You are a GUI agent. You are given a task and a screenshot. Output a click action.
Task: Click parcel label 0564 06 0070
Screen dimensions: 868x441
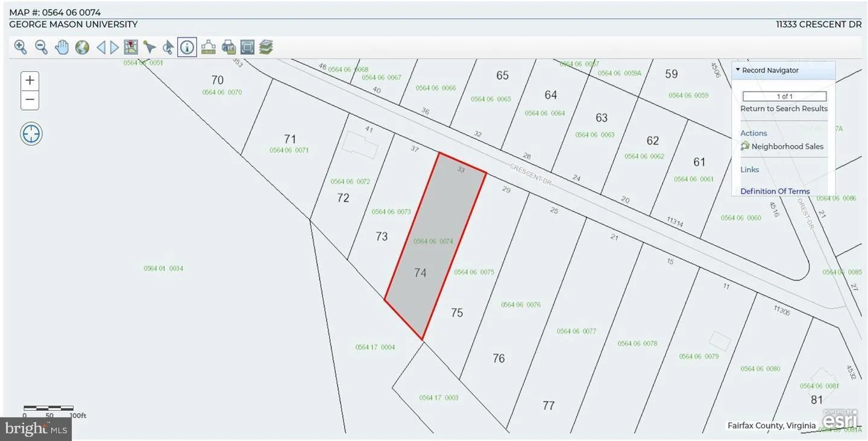click(x=222, y=92)
